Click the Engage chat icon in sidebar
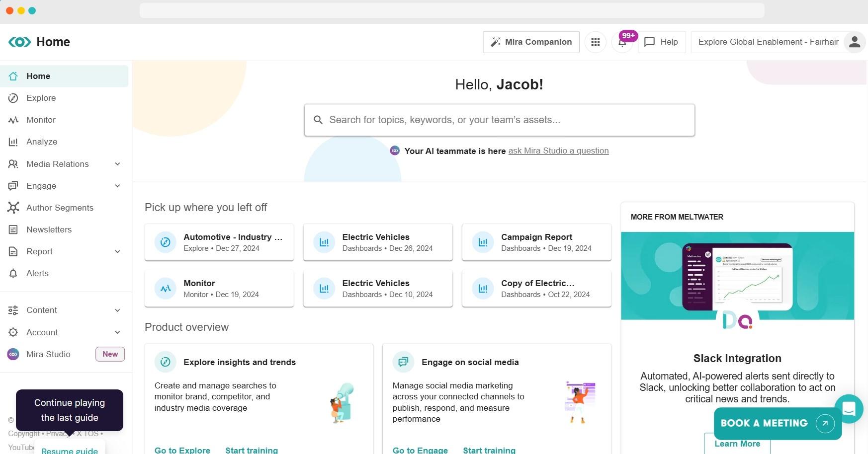This screenshot has width=868, height=454. pyautogui.click(x=13, y=186)
